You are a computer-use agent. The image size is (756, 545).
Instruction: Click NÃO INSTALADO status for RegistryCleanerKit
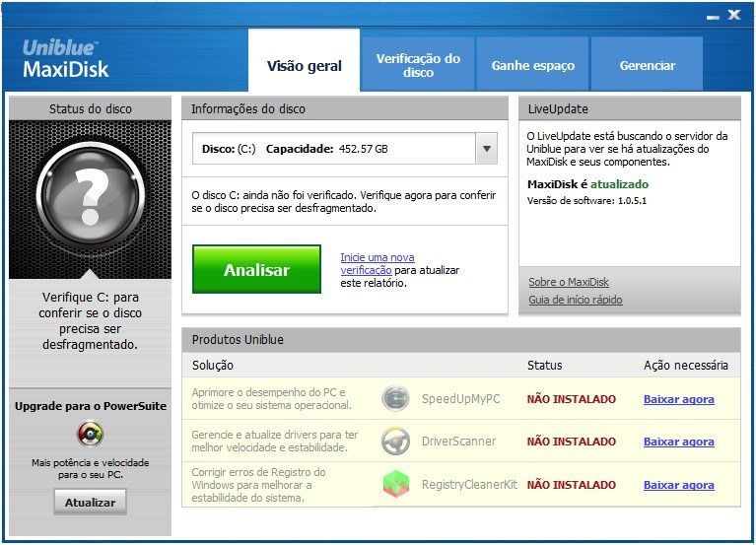572,485
